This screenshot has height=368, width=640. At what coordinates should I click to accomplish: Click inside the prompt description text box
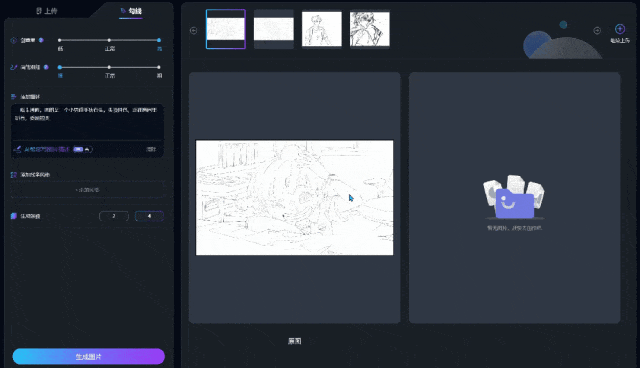(x=87, y=122)
